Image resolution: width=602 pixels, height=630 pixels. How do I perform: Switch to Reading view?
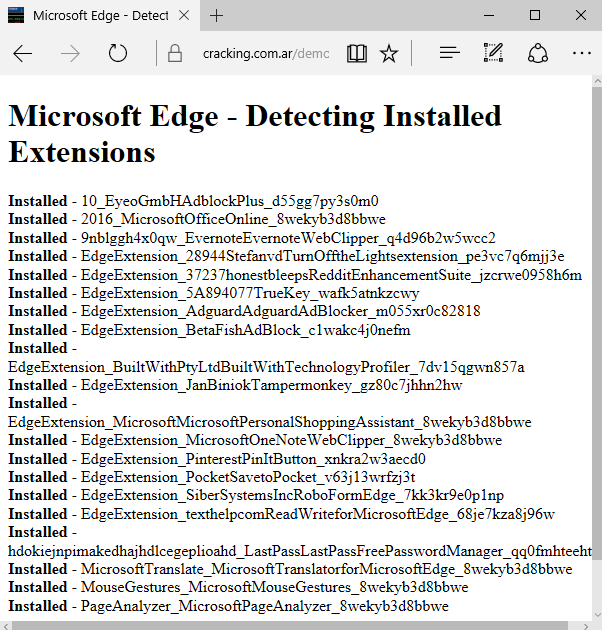(x=357, y=53)
